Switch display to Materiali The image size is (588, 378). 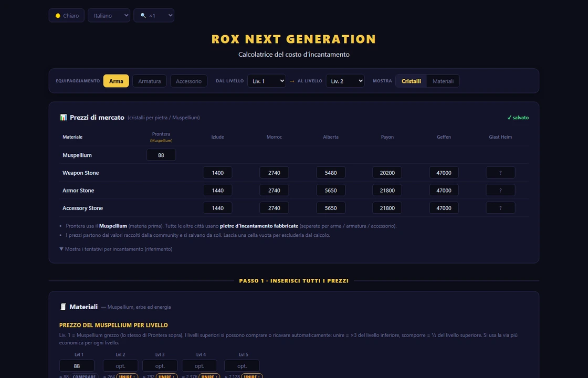pyautogui.click(x=443, y=81)
